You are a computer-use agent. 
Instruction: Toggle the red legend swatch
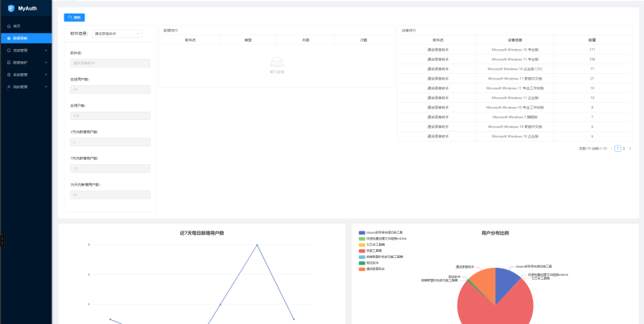point(361,251)
